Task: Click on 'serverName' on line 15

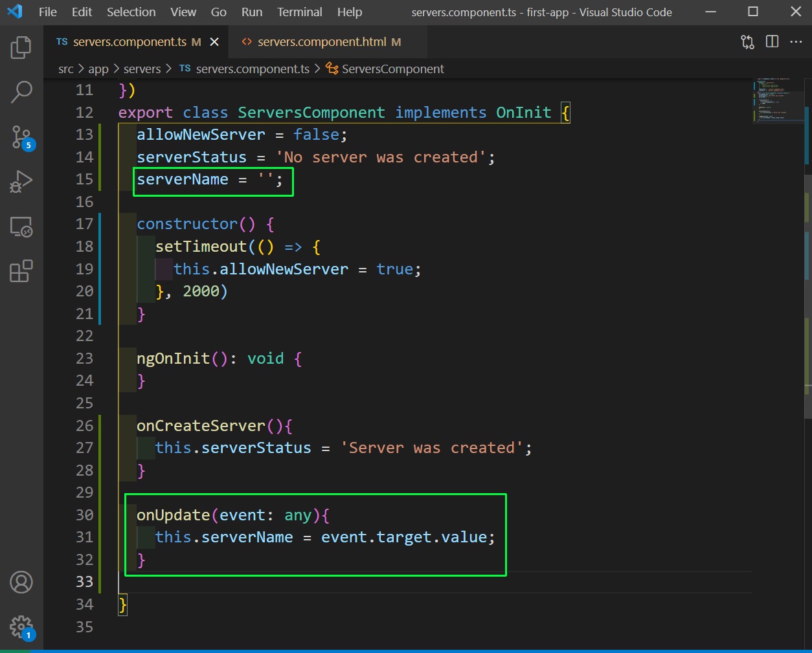Action: coord(183,179)
